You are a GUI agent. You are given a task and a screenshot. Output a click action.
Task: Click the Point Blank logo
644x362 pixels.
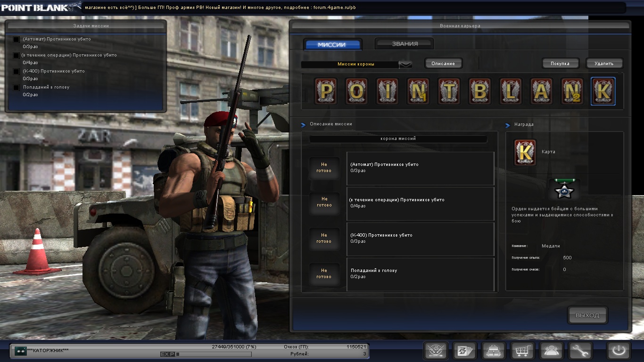(x=41, y=8)
